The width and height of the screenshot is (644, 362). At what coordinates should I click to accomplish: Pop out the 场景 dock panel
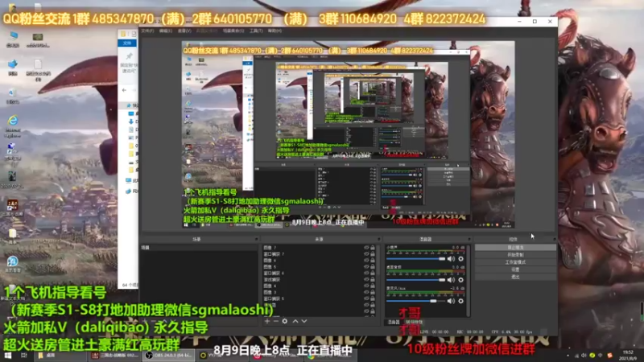point(256,239)
